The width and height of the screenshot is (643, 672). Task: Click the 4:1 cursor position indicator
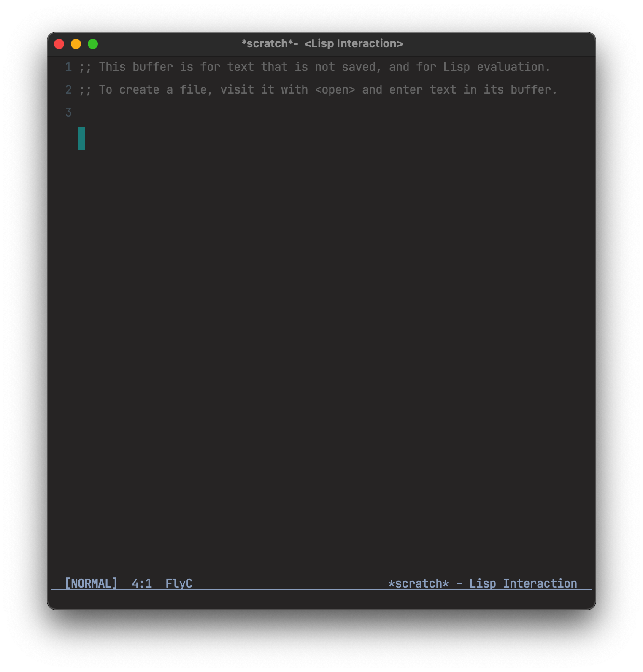tap(142, 583)
